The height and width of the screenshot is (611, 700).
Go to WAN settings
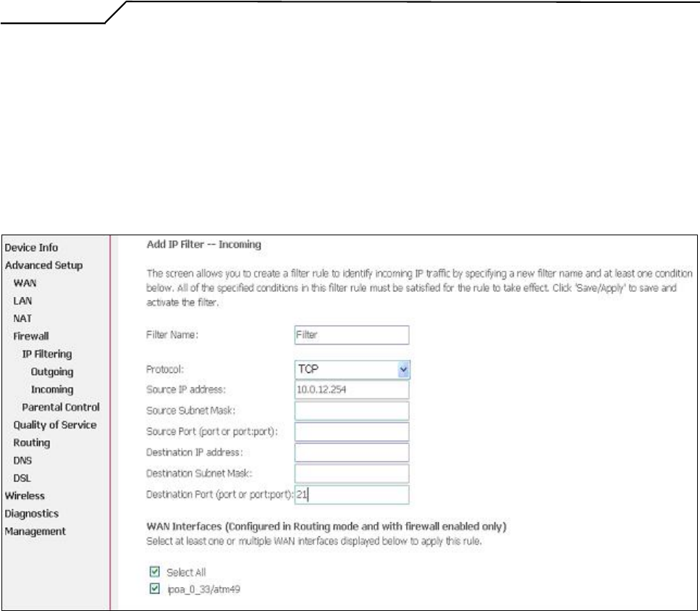[25, 283]
